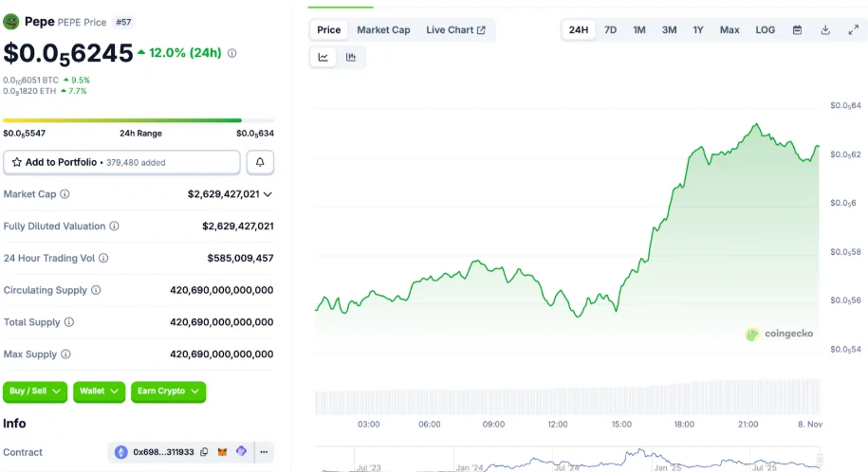Image resolution: width=868 pixels, height=472 pixels.
Task: Show 24 Hour Trading Vol info icon
Action: pyautogui.click(x=103, y=258)
